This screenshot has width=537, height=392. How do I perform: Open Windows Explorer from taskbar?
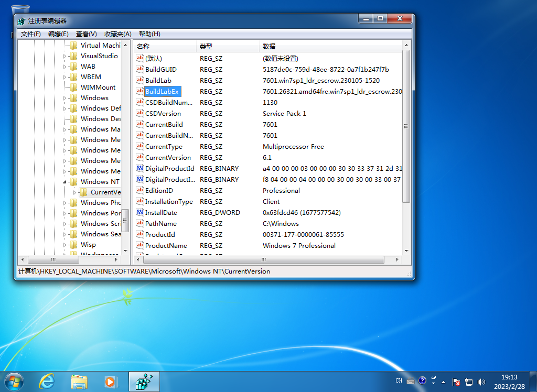(79, 382)
